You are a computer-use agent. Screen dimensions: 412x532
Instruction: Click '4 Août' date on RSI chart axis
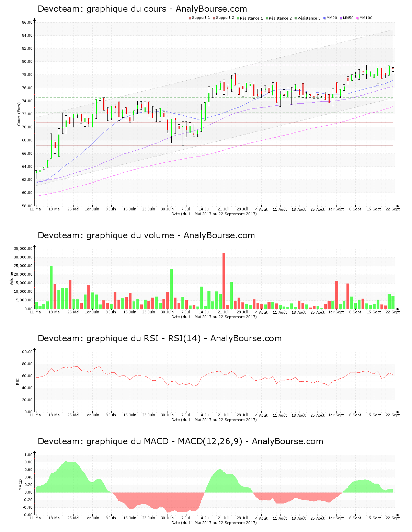click(261, 415)
